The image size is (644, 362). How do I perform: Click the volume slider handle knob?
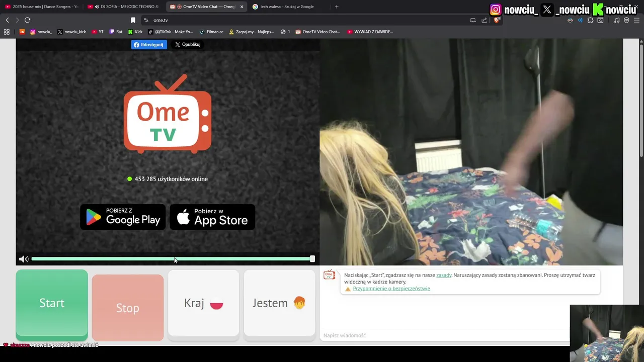point(312,259)
